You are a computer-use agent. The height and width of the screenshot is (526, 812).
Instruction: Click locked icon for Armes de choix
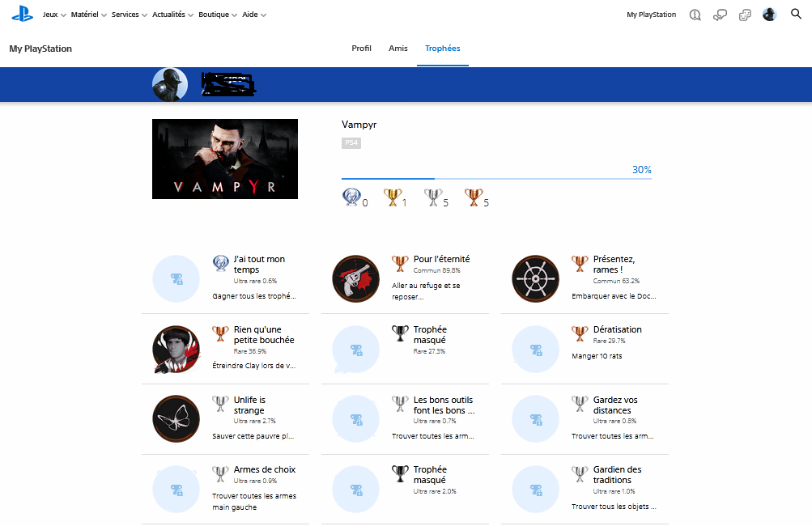pyautogui.click(x=176, y=490)
